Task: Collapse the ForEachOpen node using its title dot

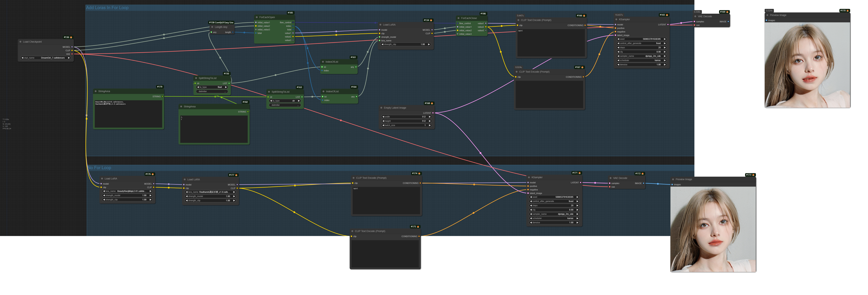Action: coord(257,17)
